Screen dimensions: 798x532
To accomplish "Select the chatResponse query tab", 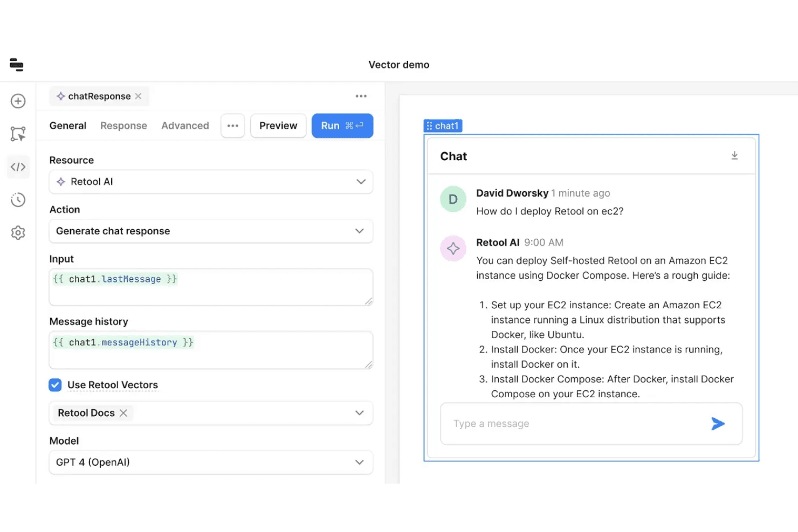I will pos(99,96).
